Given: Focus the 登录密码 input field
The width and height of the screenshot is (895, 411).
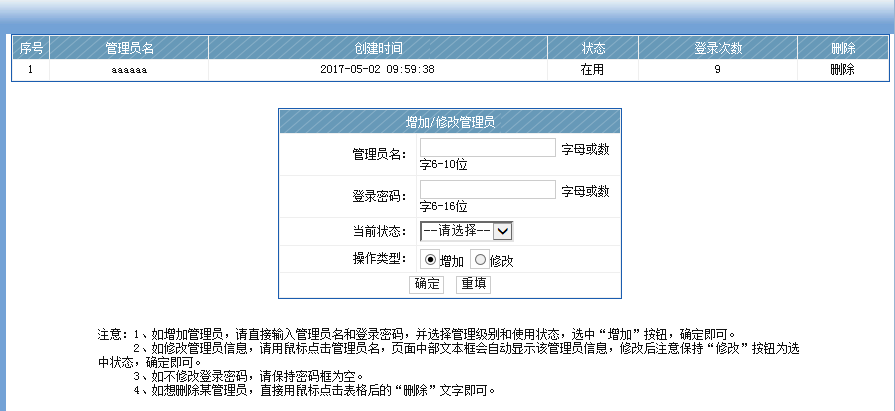Looking at the screenshot, I should [x=488, y=190].
